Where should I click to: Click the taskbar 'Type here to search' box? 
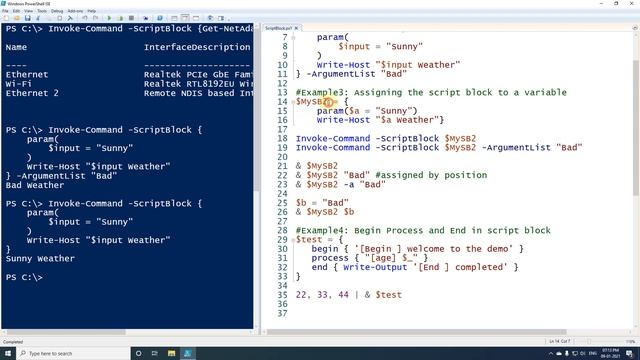73,353
